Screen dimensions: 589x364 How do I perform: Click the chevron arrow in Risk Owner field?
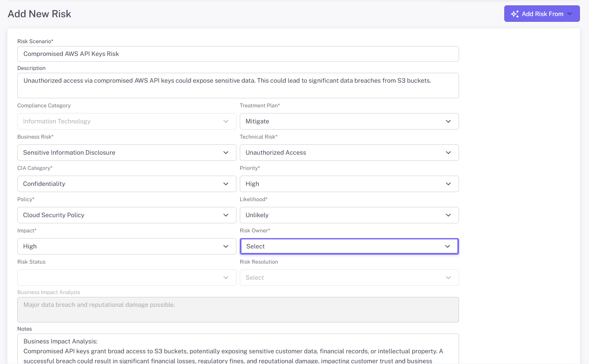click(448, 246)
